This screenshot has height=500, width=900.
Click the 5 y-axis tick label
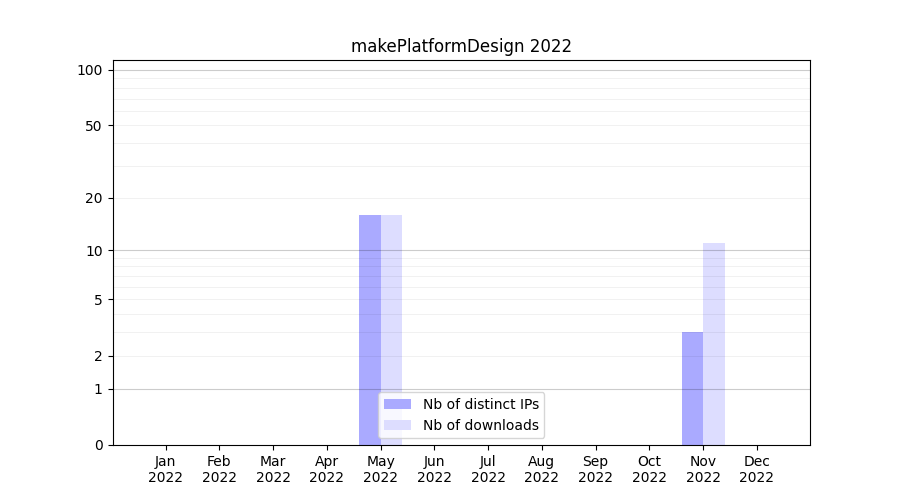click(98, 300)
